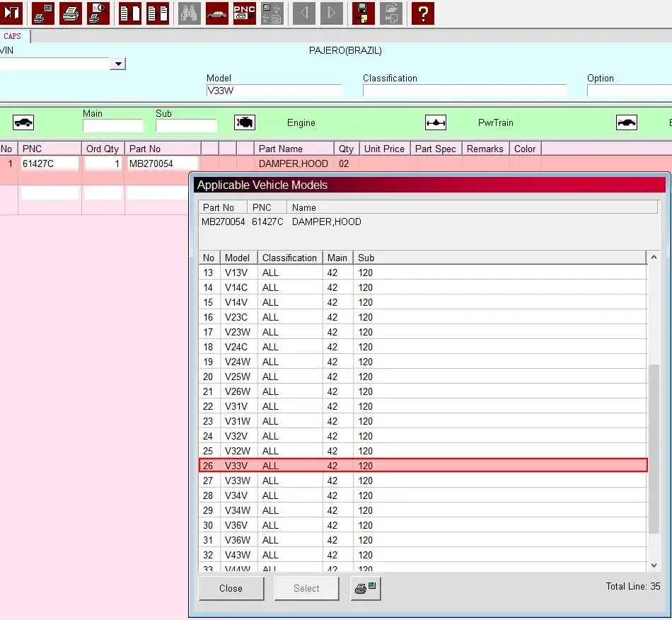672x620 pixels.
Task: Click the body silhouette icon right of PwrTrain
Action: [627, 122]
